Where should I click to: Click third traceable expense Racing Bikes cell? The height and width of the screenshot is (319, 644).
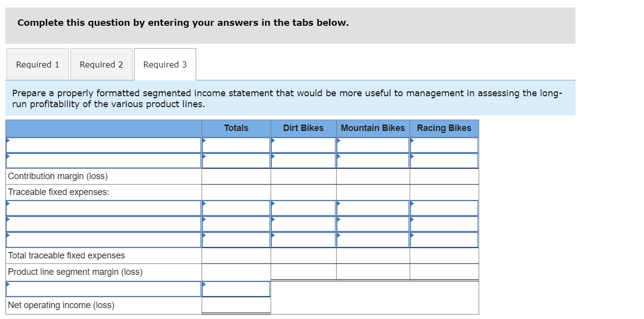pyautogui.click(x=444, y=240)
